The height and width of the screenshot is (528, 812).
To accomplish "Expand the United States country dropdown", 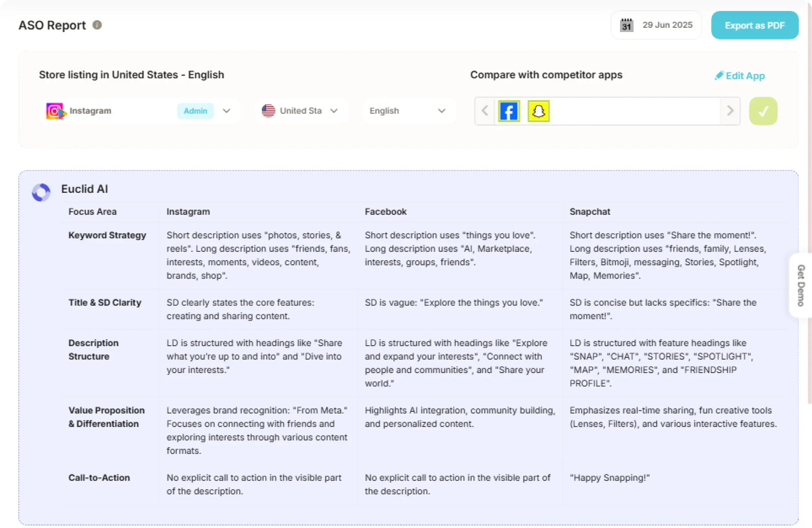I will click(x=334, y=111).
